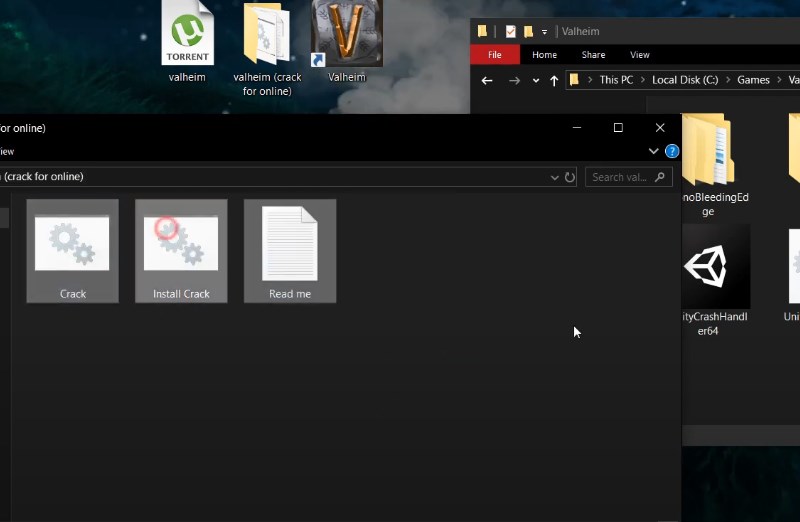Click the Up arrow in Valheim window

click(554, 80)
